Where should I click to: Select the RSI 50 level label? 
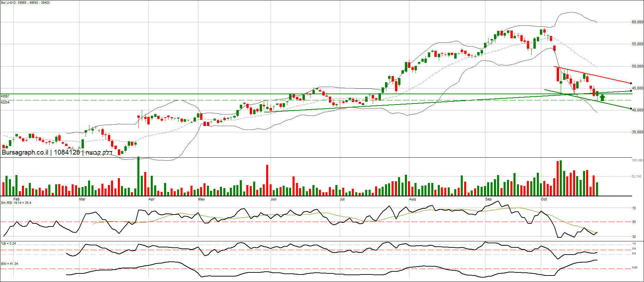634,222
